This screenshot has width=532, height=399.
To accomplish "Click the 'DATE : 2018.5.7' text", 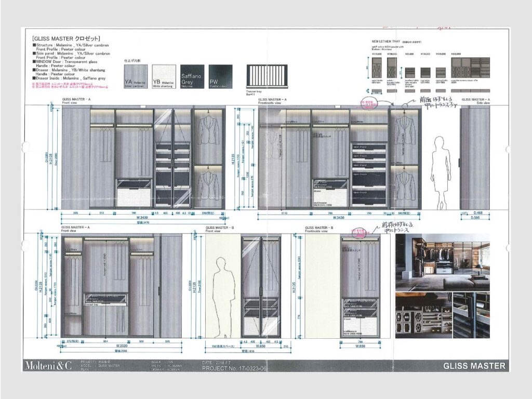I will pyautogui.click(x=216, y=363).
